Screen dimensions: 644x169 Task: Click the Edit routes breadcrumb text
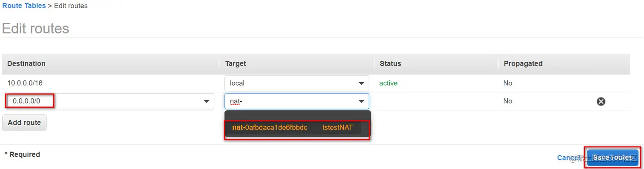click(x=71, y=6)
